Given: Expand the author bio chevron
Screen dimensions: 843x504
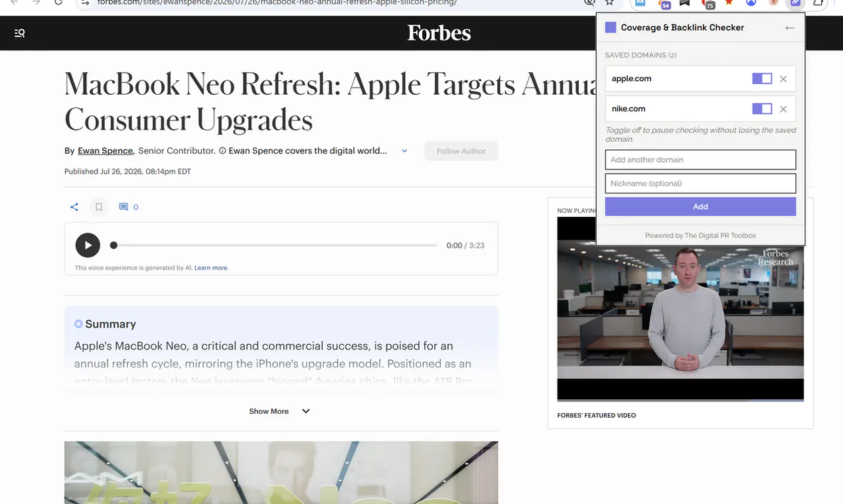Looking at the screenshot, I should 404,151.
